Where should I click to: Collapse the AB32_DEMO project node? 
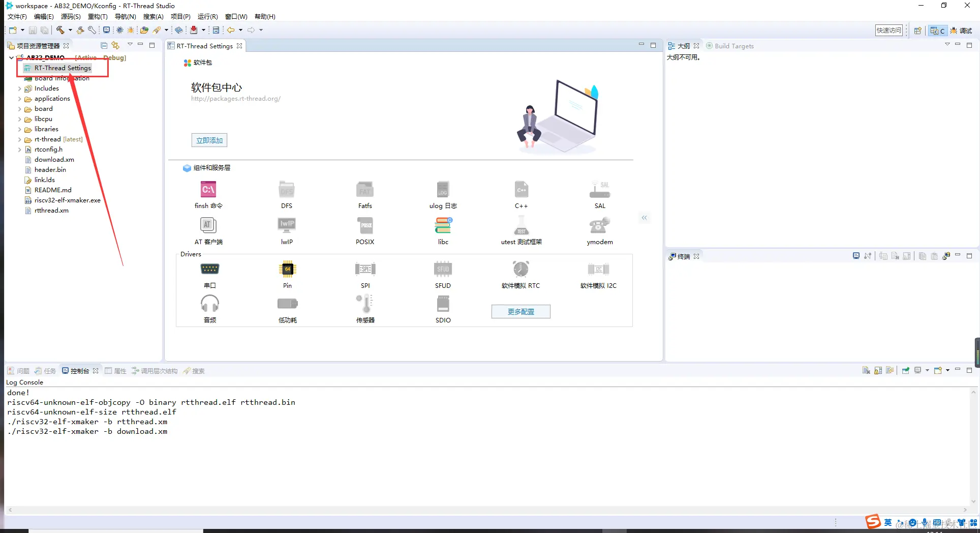[11, 57]
